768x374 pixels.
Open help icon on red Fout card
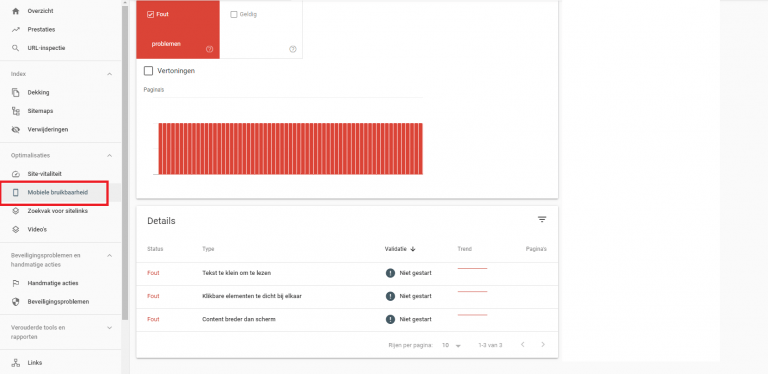pyautogui.click(x=210, y=49)
